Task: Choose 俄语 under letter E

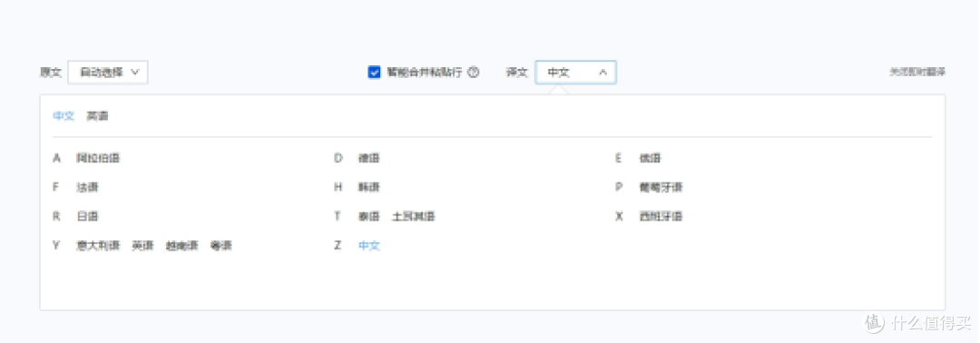Action: coord(650,158)
